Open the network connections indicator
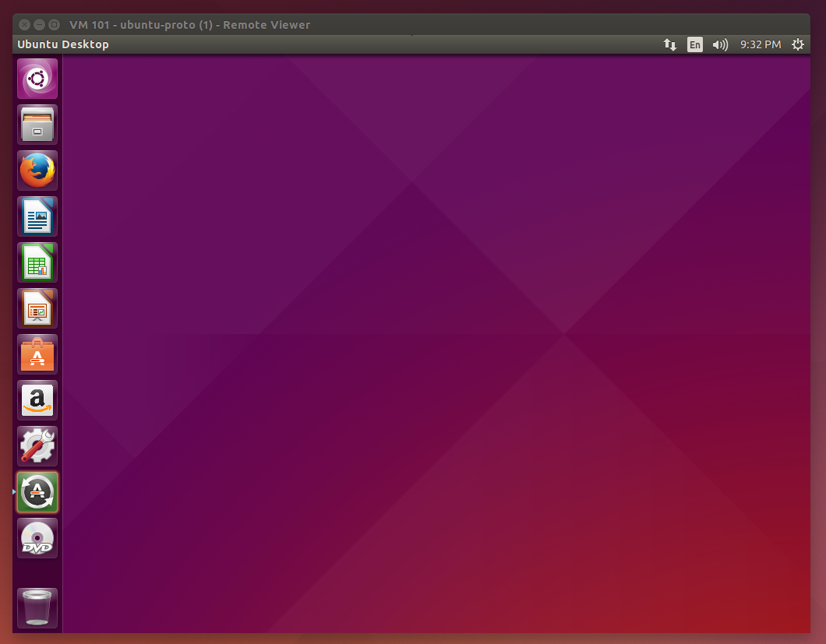Viewport: 826px width, 644px height. 669,44
